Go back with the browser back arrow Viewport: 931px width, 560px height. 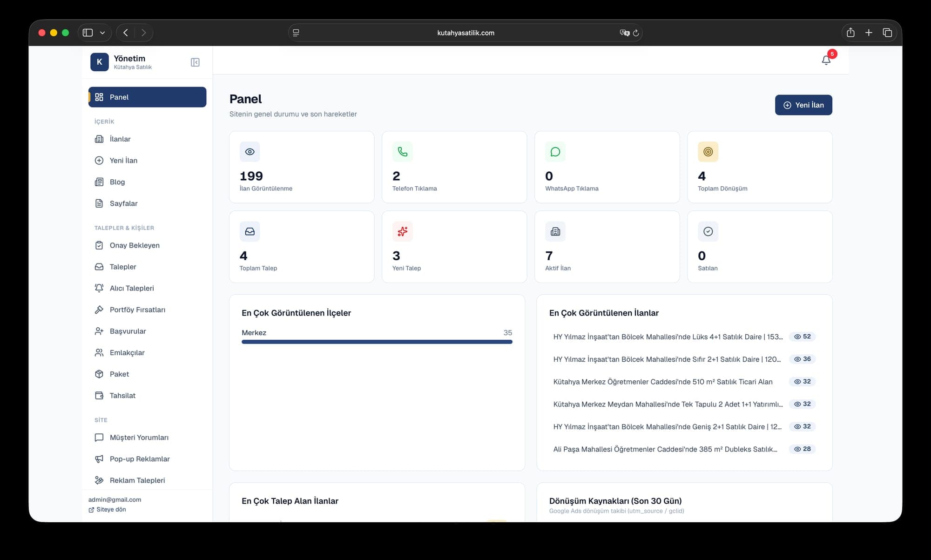coord(125,33)
